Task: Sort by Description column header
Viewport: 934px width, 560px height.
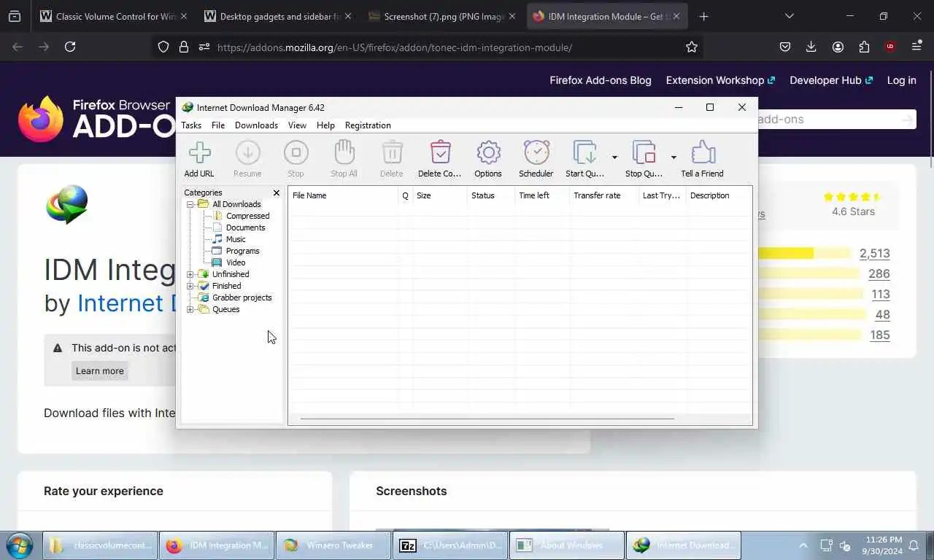Action: (719, 195)
